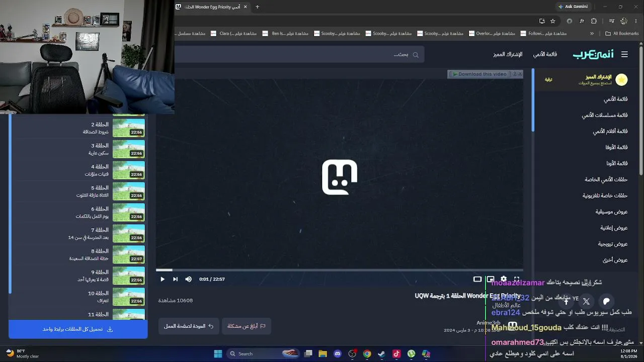Screen dimensions: 644x362
Task: Open a new browser tab
Action: point(257,7)
